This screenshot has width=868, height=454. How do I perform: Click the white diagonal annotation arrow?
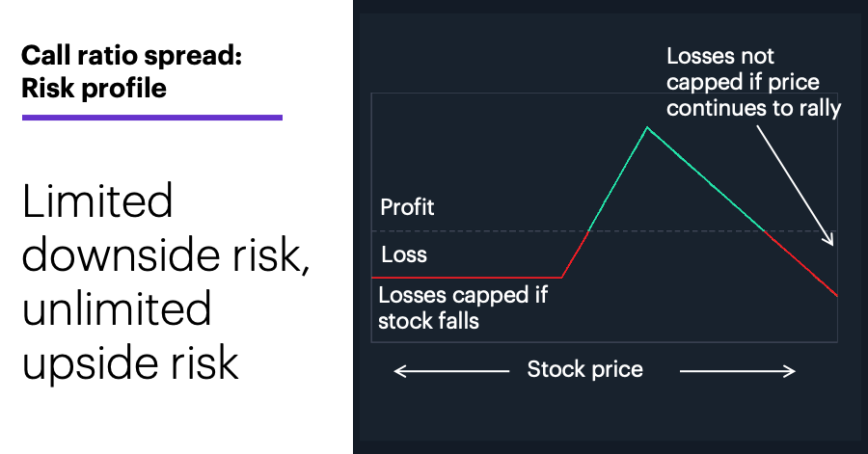point(795,185)
